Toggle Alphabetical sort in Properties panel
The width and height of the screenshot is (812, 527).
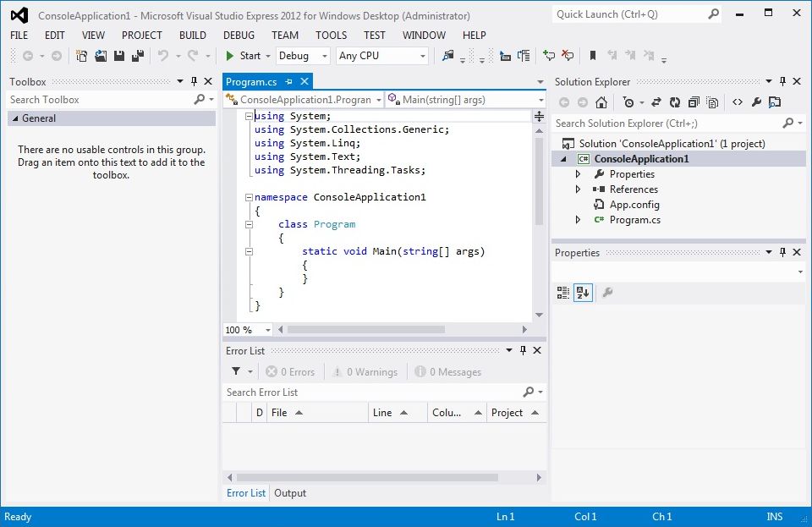[582, 293]
